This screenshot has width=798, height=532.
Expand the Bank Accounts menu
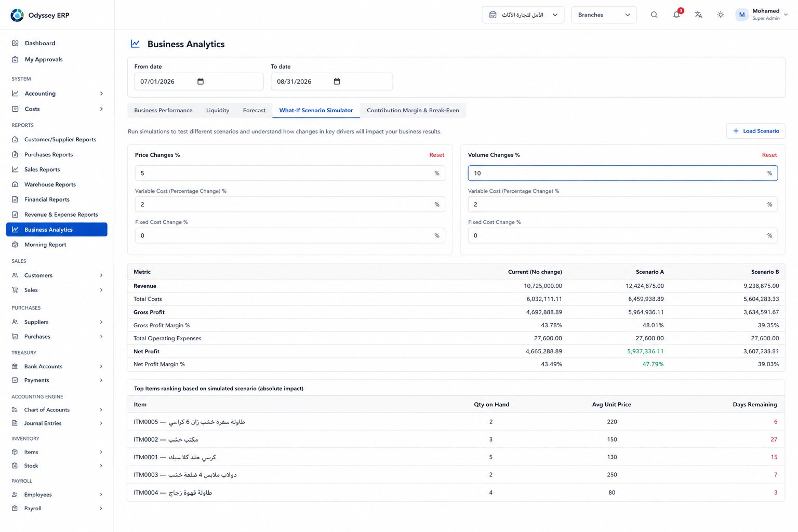57,366
